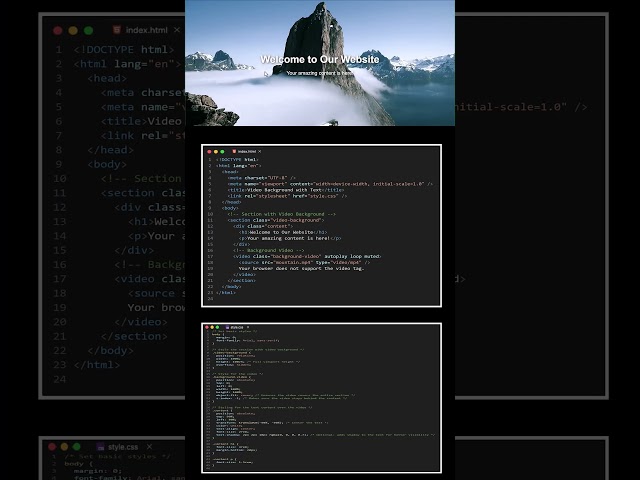Click the "<html lang="en">" line in the large background editor
Screen dimensions: 640x480
[127, 64]
